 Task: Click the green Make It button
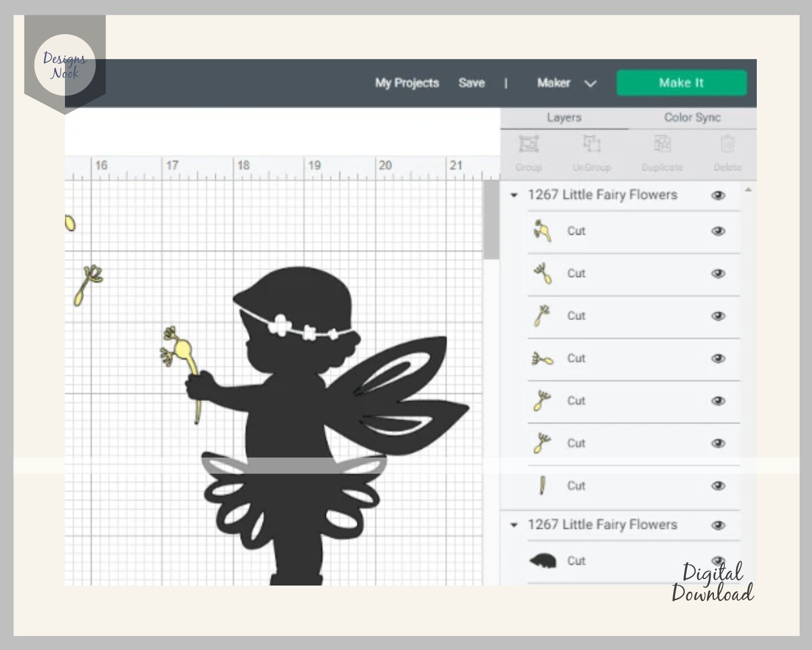click(682, 82)
